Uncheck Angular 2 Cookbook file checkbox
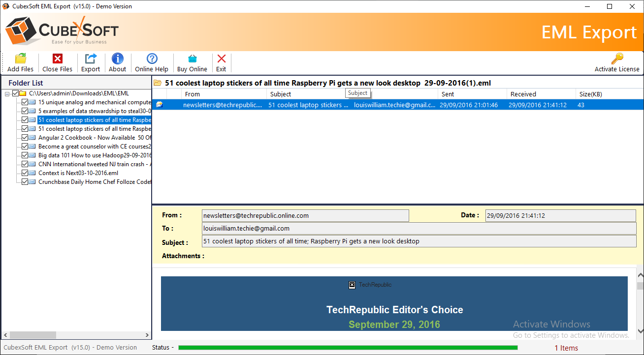 [25, 138]
